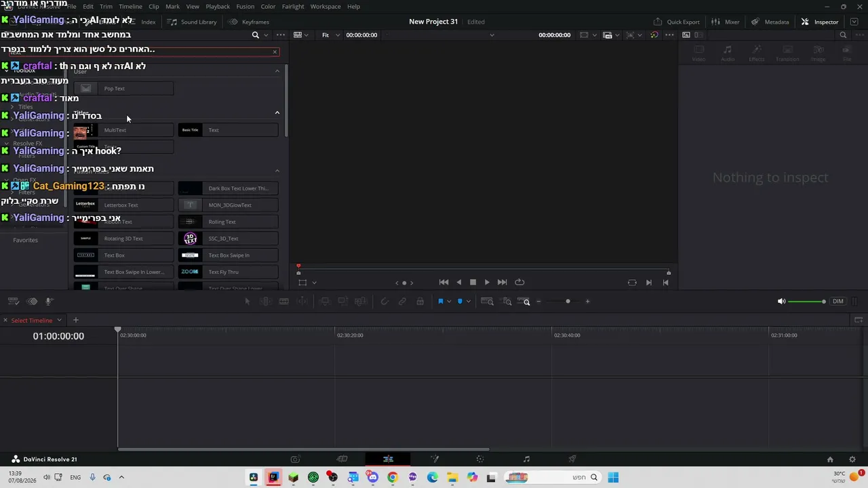Open the Color page icon
The width and height of the screenshot is (868, 488).
click(480, 459)
